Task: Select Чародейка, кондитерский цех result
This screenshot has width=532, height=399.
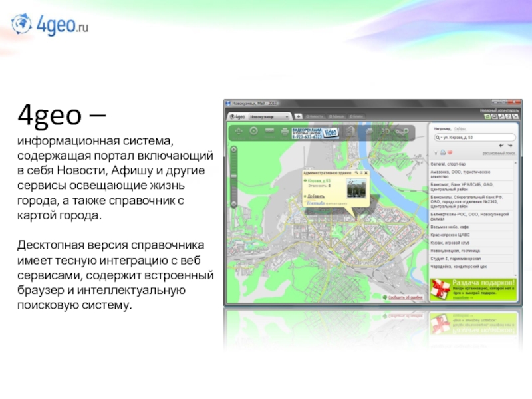Action: coord(471,267)
